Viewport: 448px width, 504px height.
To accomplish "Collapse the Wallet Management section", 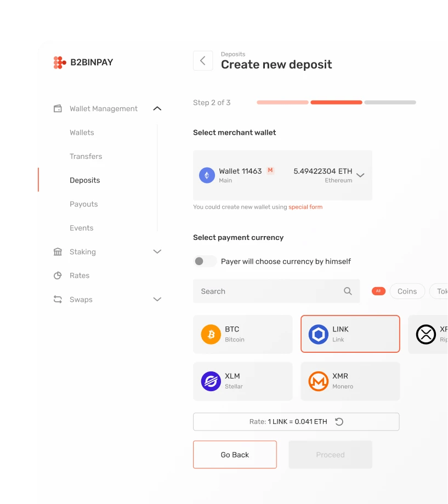I will (157, 108).
